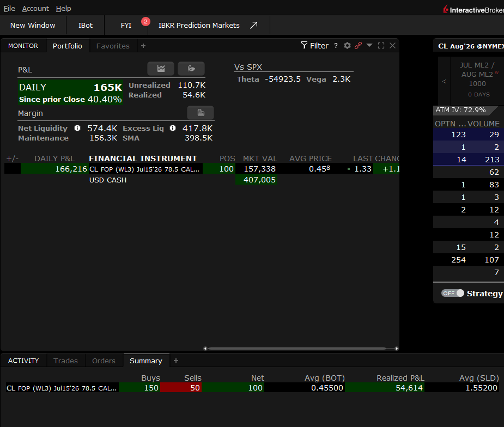Viewport: 504px width, 427px height.
Task: Open Portfolio settings gear icon
Action: coord(347,46)
